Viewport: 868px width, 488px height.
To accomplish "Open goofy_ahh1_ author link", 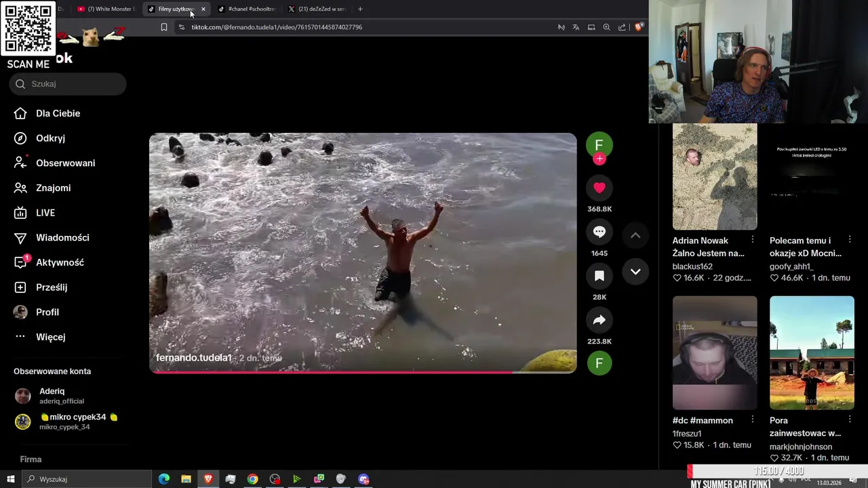I will click(x=791, y=266).
